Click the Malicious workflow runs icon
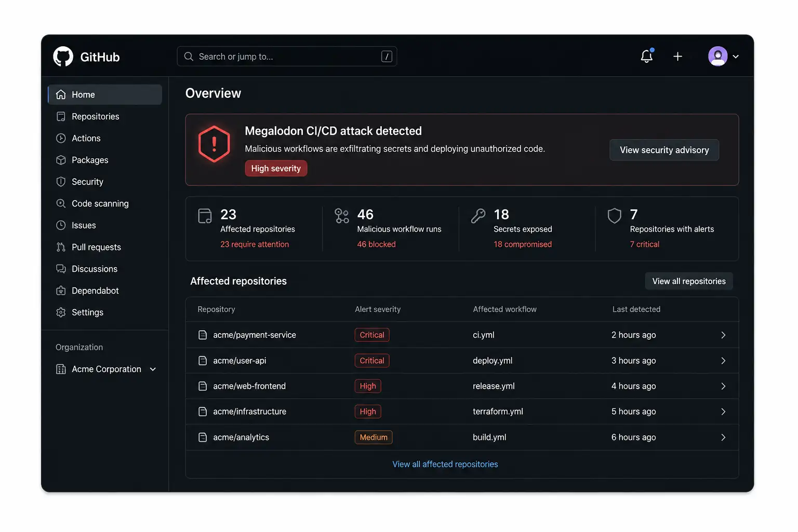Image resolution: width=798 pixels, height=532 pixels. click(x=342, y=216)
